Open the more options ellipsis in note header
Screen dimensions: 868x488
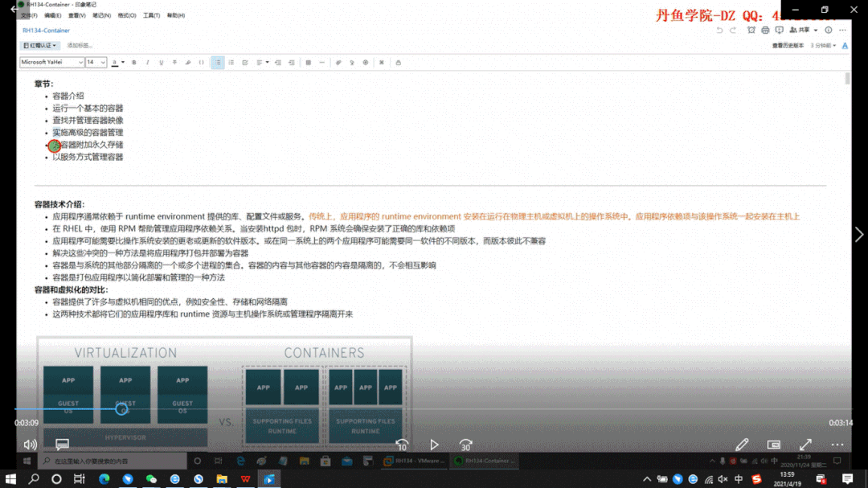(x=842, y=31)
